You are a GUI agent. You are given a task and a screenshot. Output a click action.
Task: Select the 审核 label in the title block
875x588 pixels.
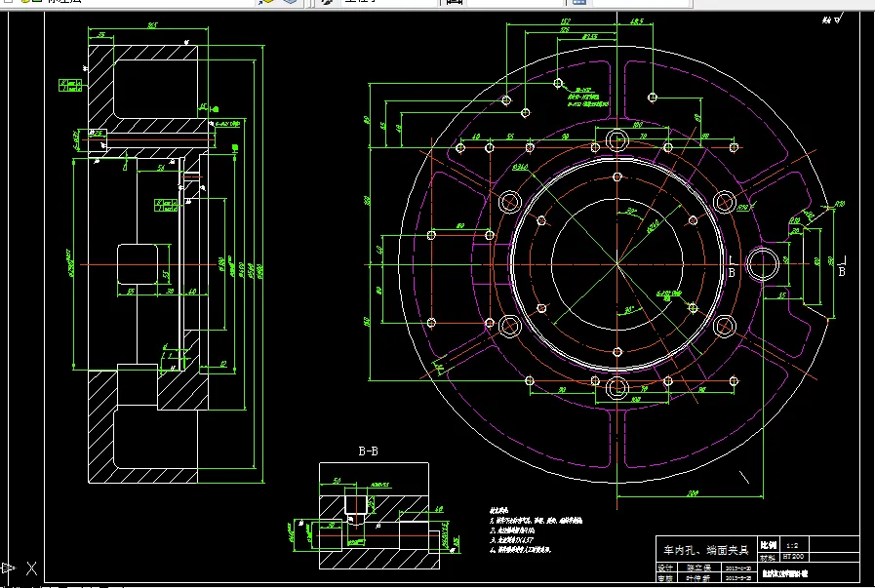[664, 578]
